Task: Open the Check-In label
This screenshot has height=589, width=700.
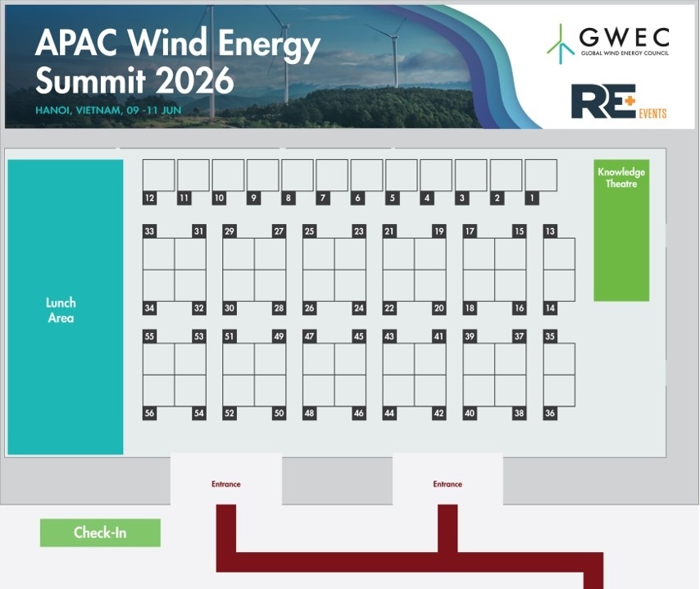Action: pos(99,532)
